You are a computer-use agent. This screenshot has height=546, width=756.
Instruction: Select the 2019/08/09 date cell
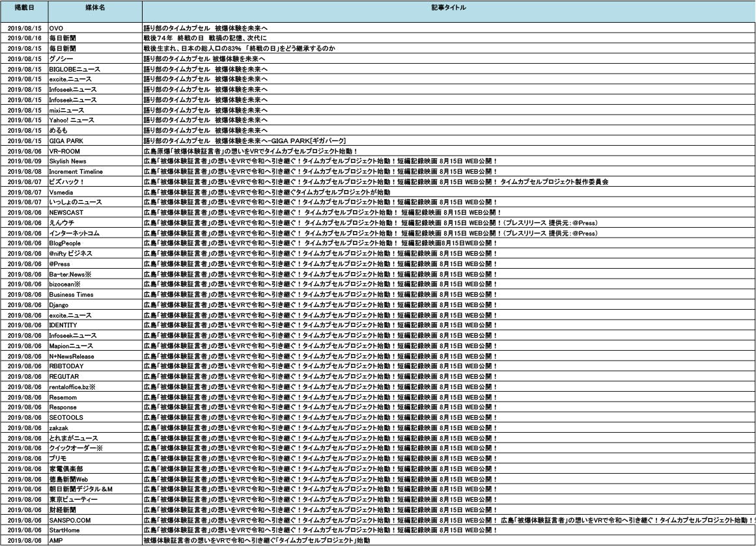point(24,161)
